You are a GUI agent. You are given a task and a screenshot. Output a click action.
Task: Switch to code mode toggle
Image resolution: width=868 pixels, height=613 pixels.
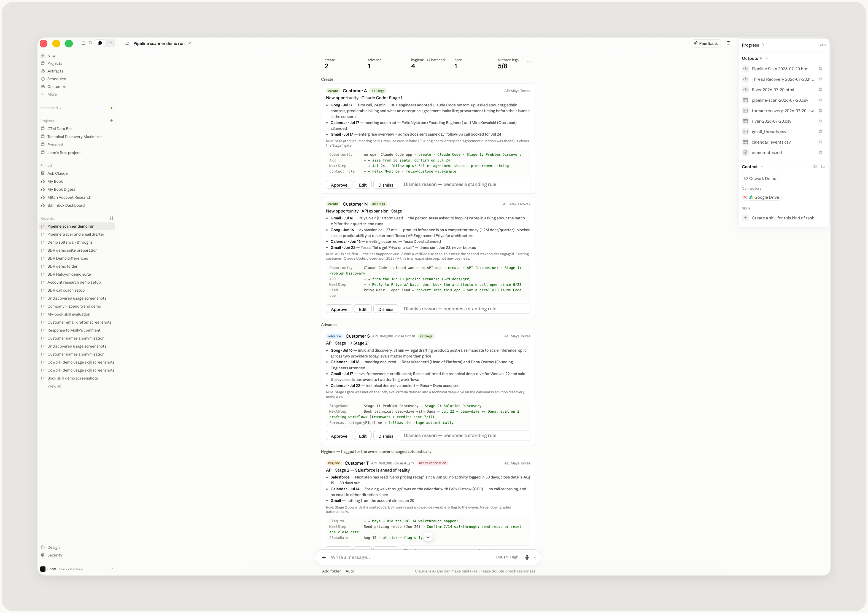[110, 43]
